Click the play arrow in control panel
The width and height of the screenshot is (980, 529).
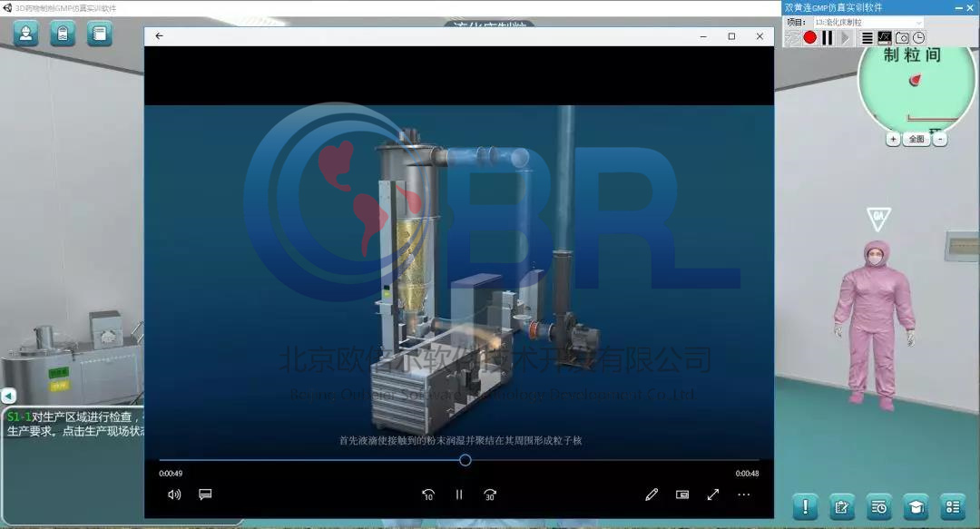[x=845, y=37]
